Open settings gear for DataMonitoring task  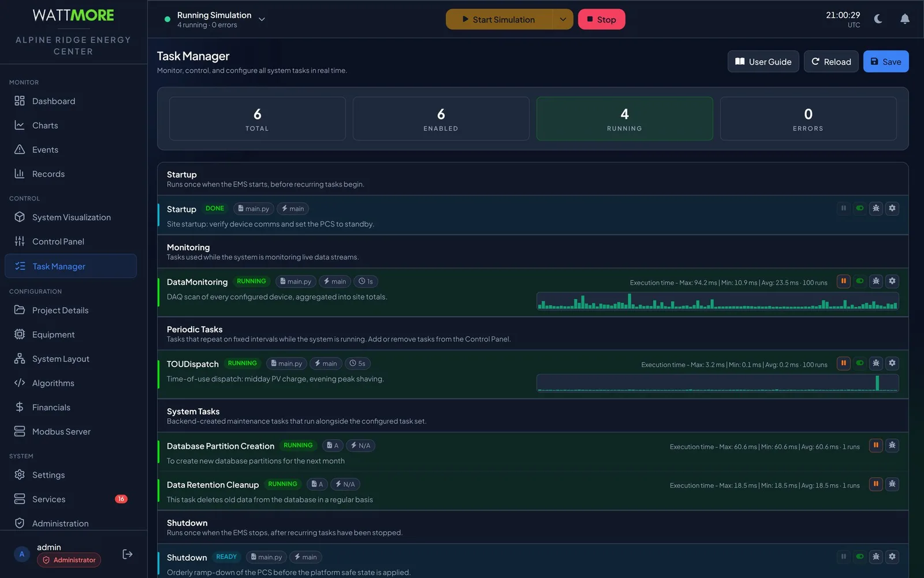coord(892,281)
